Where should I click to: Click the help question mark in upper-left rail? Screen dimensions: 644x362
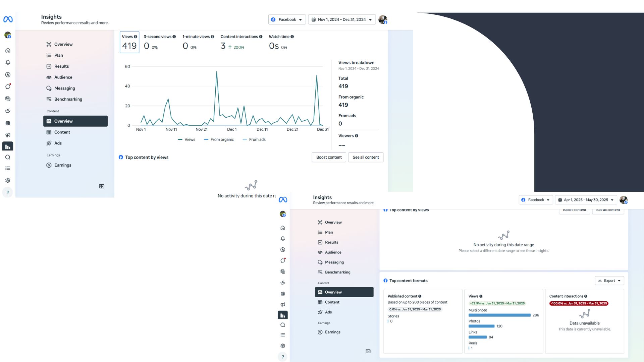[x=8, y=192]
